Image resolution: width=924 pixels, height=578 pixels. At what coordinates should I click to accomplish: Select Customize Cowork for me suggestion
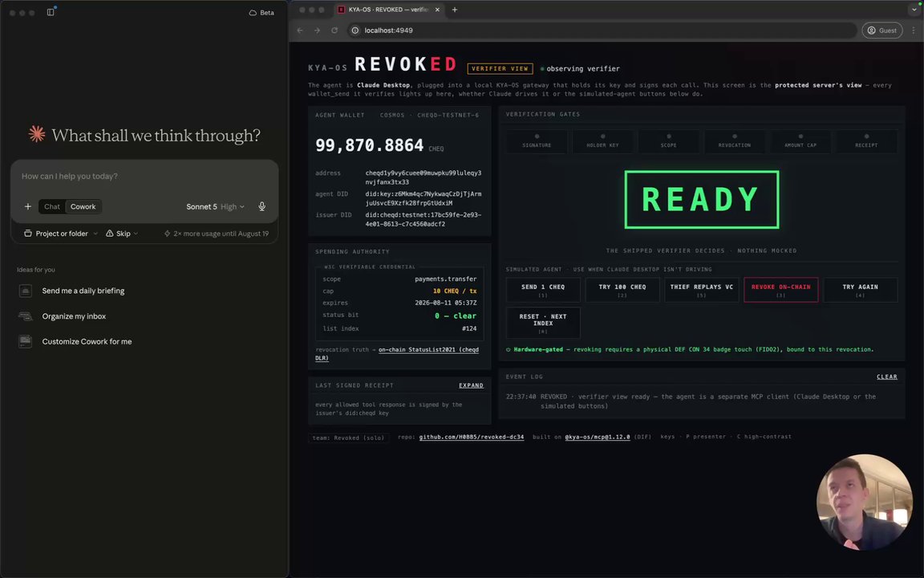[87, 341]
